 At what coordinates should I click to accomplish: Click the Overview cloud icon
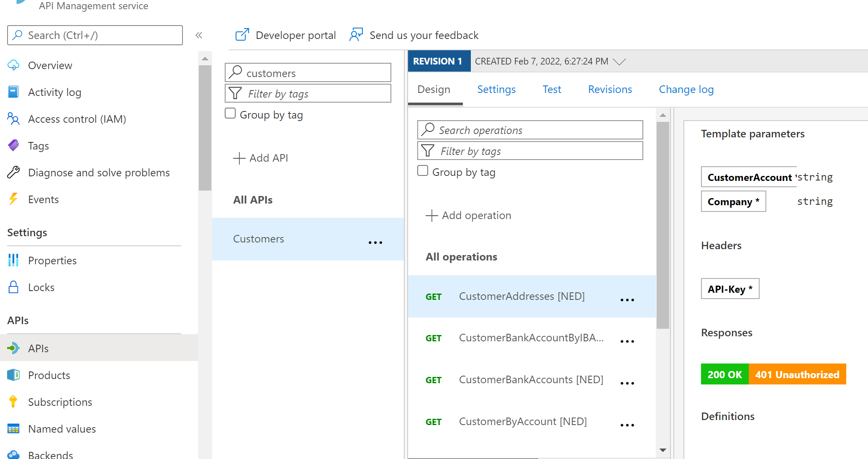coord(13,65)
